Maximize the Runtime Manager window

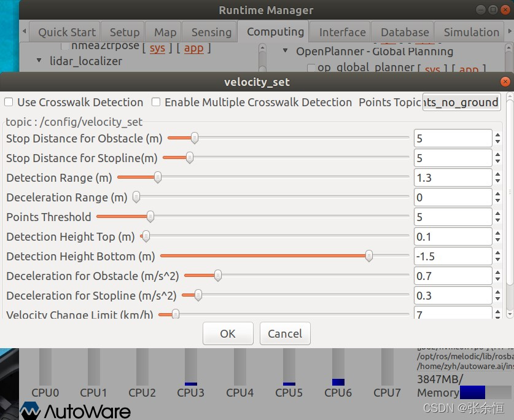pos(493,10)
